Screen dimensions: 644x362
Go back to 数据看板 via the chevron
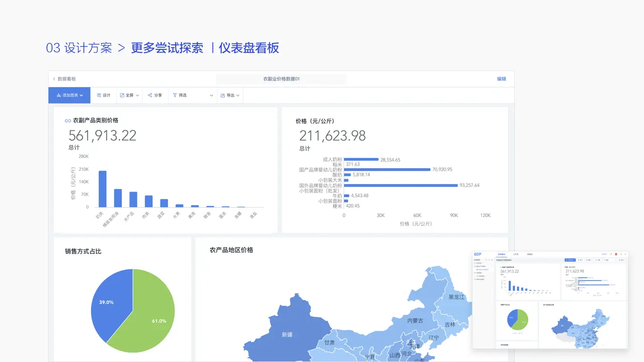coord(54,79)
